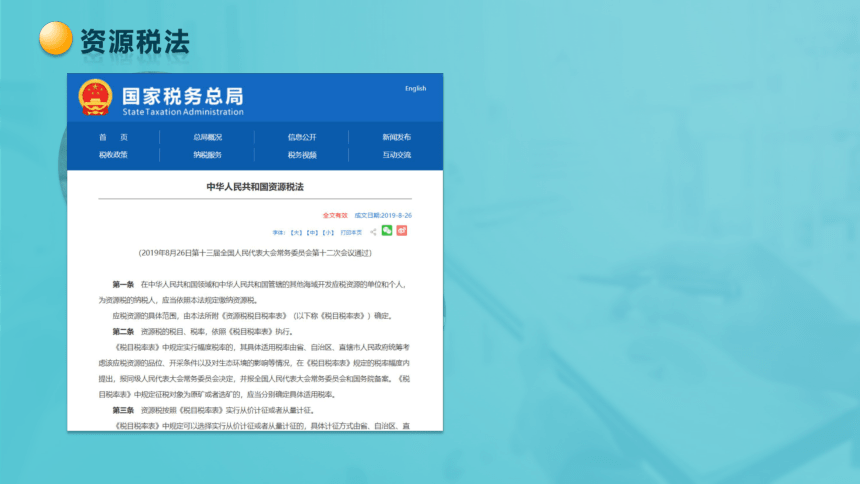Click the 第三条 article heading
The width and height of the screenshot is (860, 484).
click(x=123, y=410)
